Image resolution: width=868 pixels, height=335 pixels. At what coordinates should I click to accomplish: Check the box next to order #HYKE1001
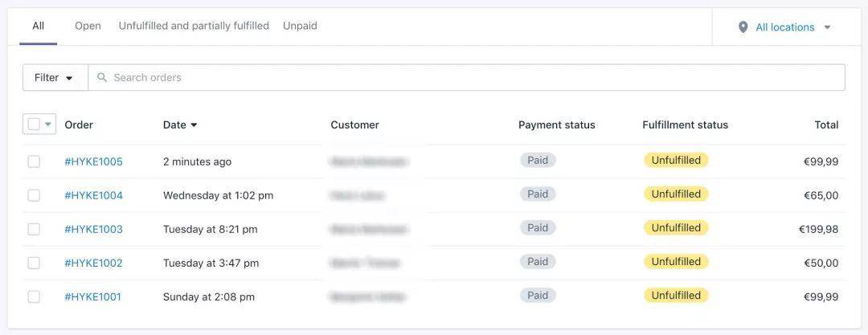click(x=34, y=296)
